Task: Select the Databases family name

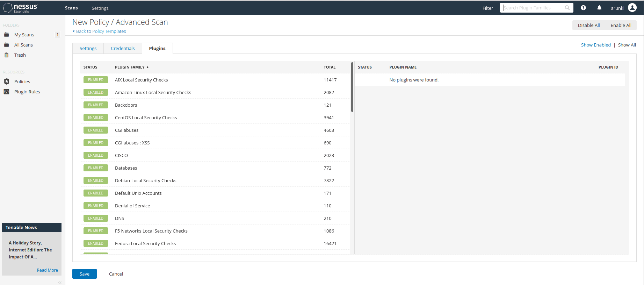Action: 126,168
